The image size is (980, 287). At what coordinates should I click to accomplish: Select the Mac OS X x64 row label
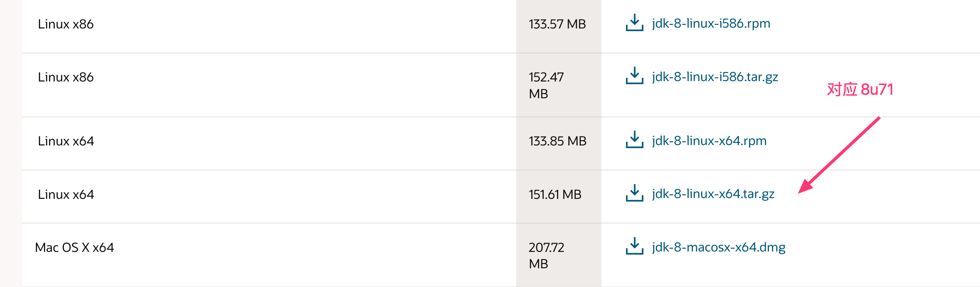tap(74, 248)
